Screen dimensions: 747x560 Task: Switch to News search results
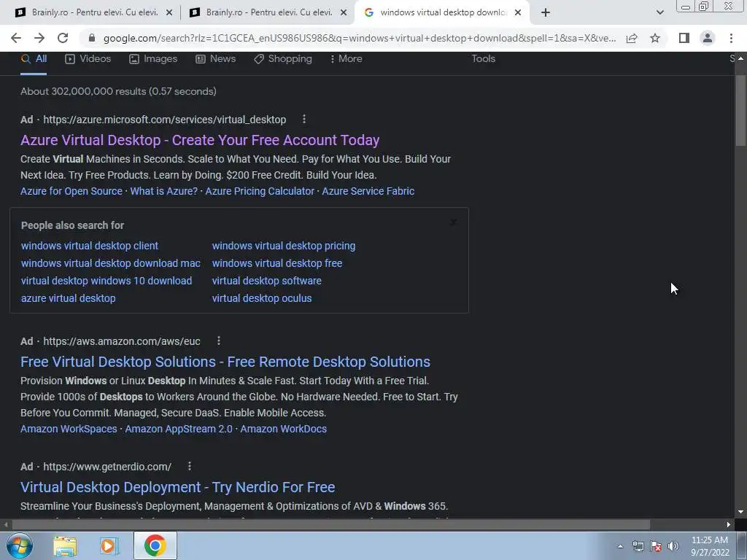[x=216, y=58]
